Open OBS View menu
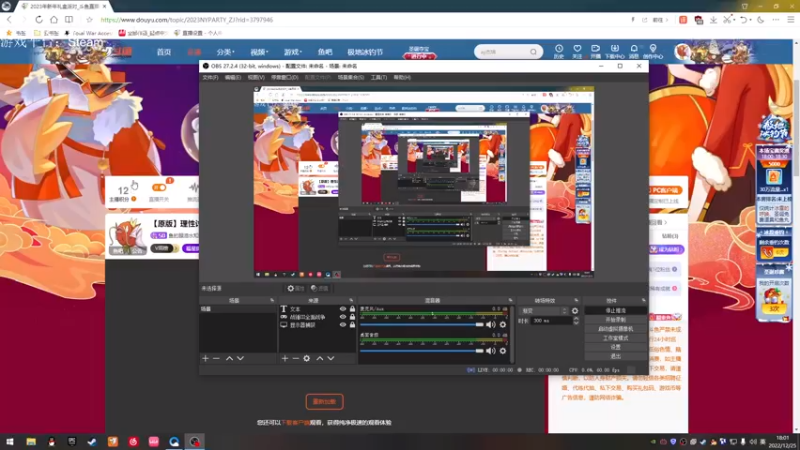800x450 pixels. [x=256, y=78]
